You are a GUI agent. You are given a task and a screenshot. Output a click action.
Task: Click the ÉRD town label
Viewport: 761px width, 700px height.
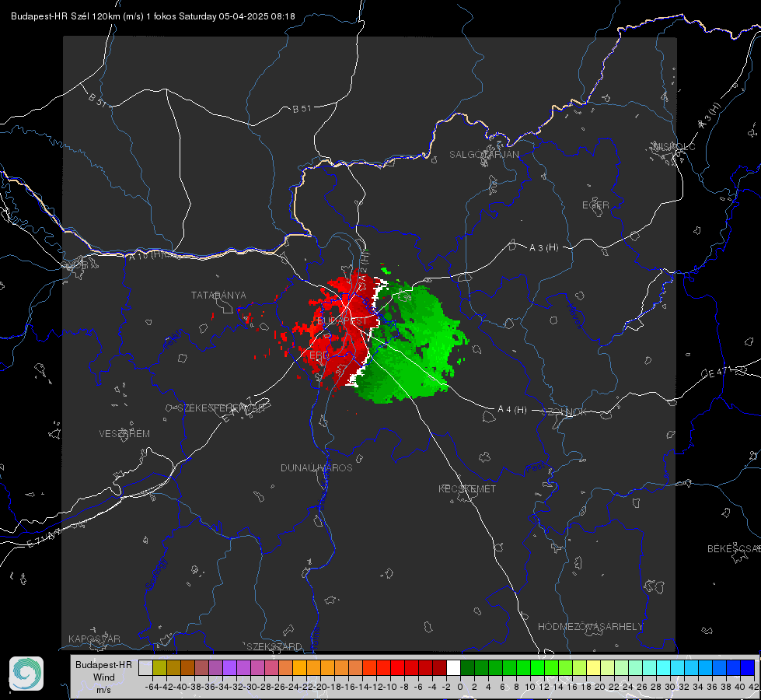click(x=319, y=355)
